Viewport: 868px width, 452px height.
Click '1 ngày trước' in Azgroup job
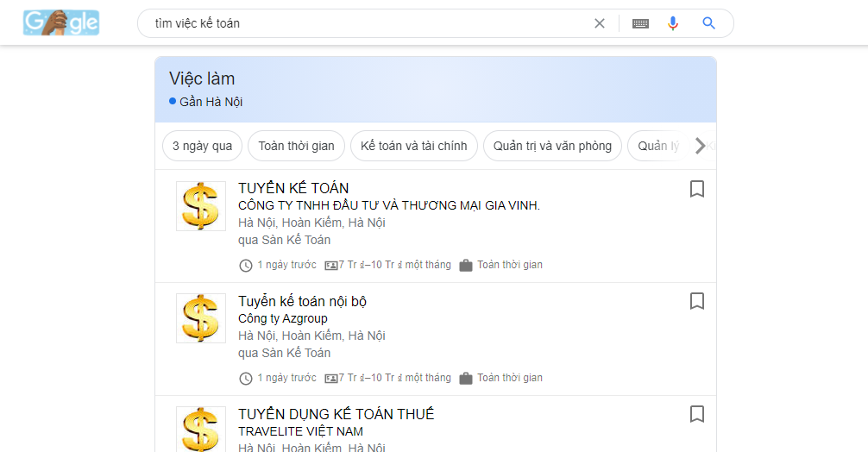286,378
